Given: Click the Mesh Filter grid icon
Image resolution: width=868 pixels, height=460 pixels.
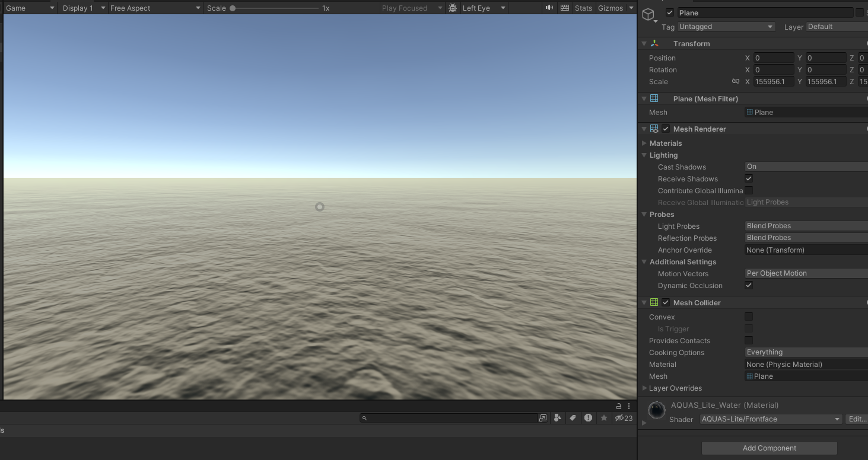Looking at the screenshot, I should coord(654,98).
